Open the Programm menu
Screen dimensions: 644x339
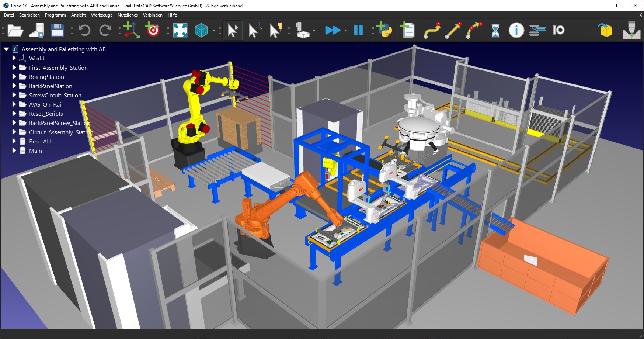click(55, 15)
